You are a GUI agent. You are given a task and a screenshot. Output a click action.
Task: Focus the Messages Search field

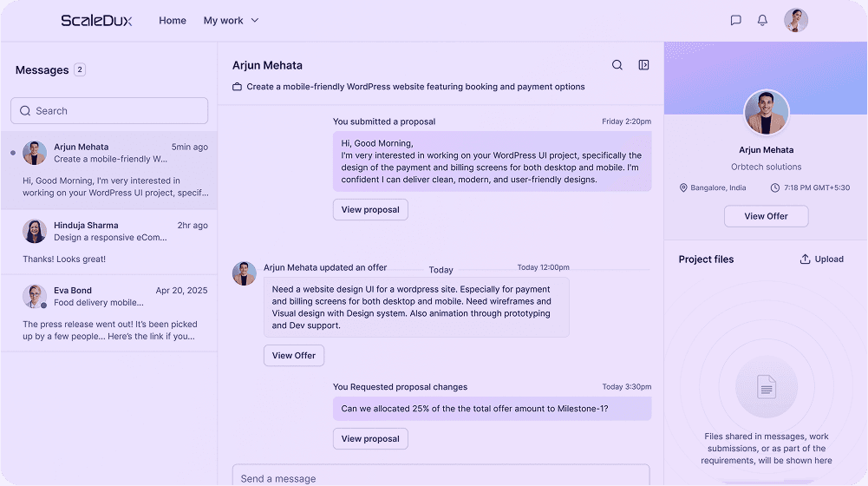tap(109, 111)
